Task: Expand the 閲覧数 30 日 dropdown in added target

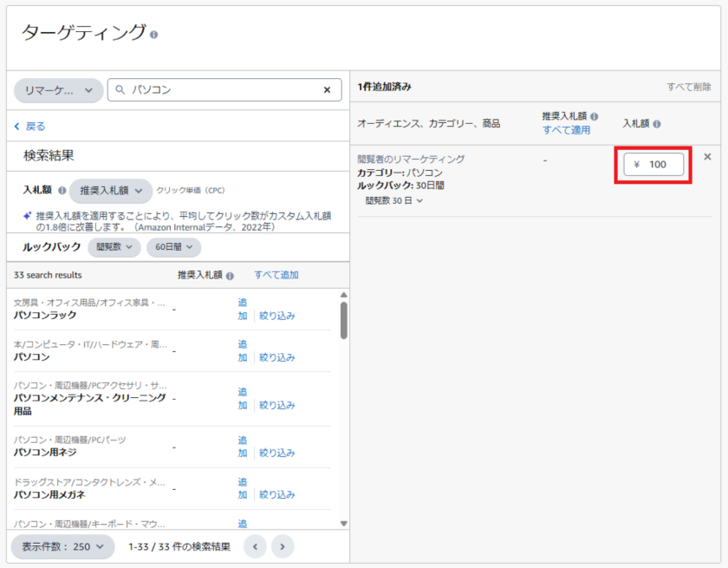Action: click(394, 200)
